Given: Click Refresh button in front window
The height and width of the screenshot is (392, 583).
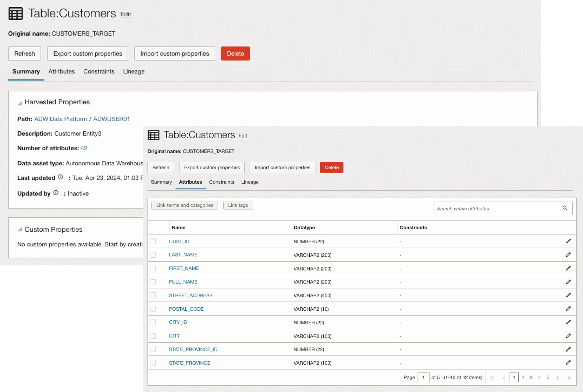Looking at the screenshot, I should point(161,168).
